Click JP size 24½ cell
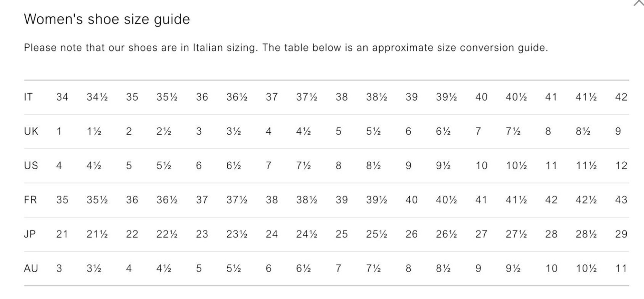The image size is (644, 299). click(x=307, y=234)
